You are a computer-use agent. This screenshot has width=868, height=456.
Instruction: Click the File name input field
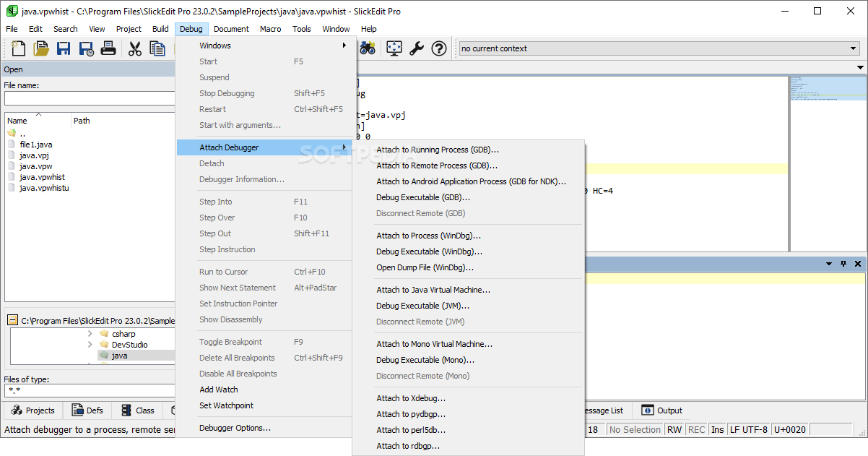coord(90,98)
